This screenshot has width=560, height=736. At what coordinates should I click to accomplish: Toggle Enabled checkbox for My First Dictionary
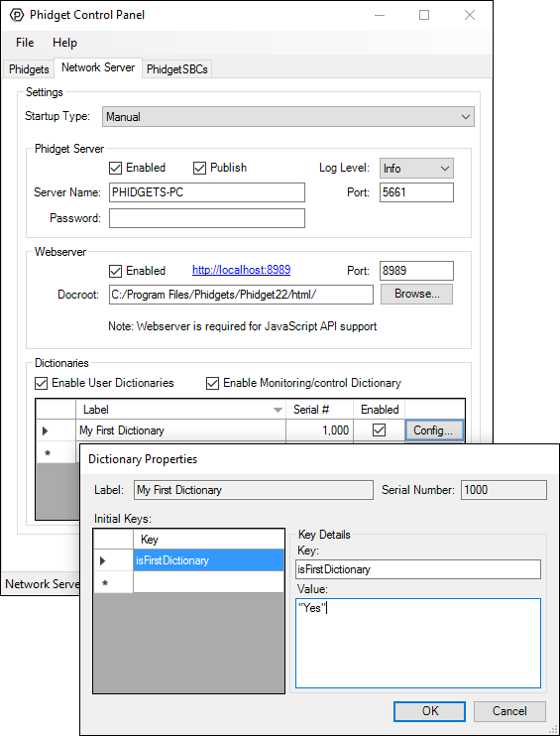point(379,430)
